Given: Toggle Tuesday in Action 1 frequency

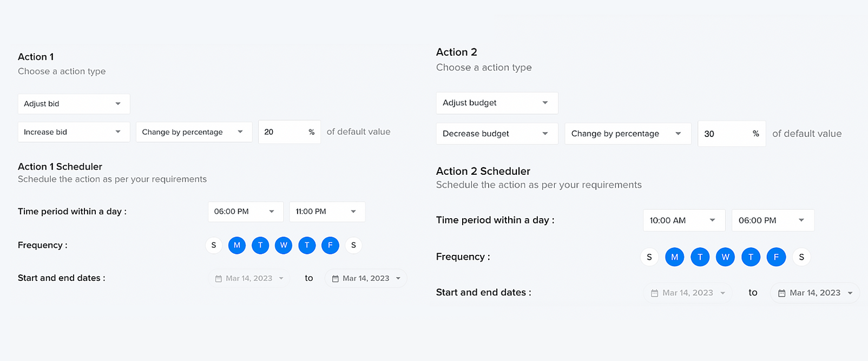Looking at the screenshot, I should point(260,245).
